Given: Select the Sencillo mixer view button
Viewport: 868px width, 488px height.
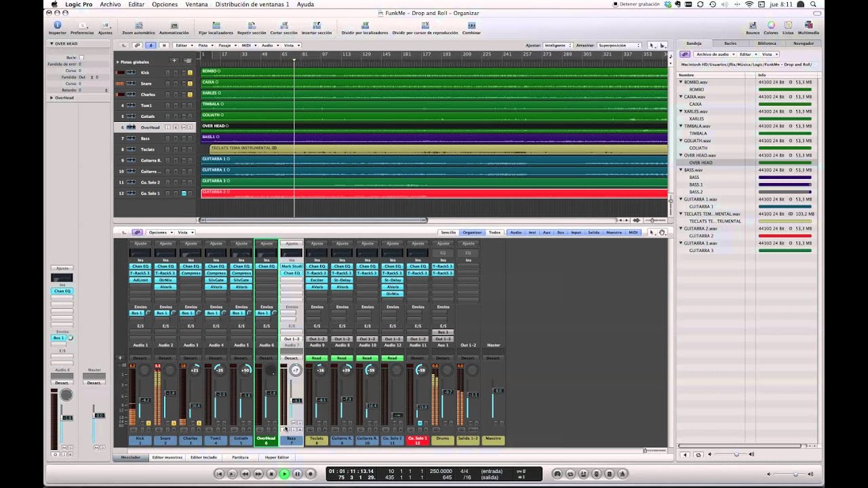Looking at the screenshot, I should (x=448, y=232).
